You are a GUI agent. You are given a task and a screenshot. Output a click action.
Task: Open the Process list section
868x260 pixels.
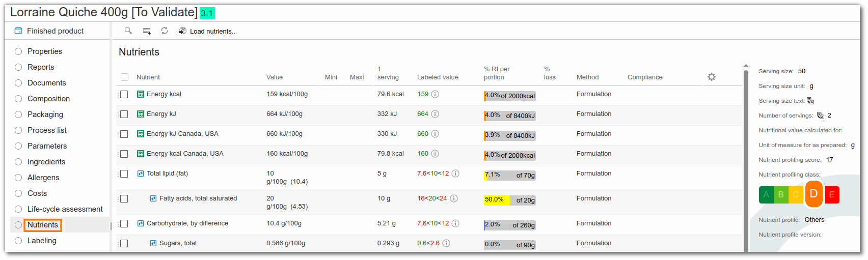[x=47, y=130]
